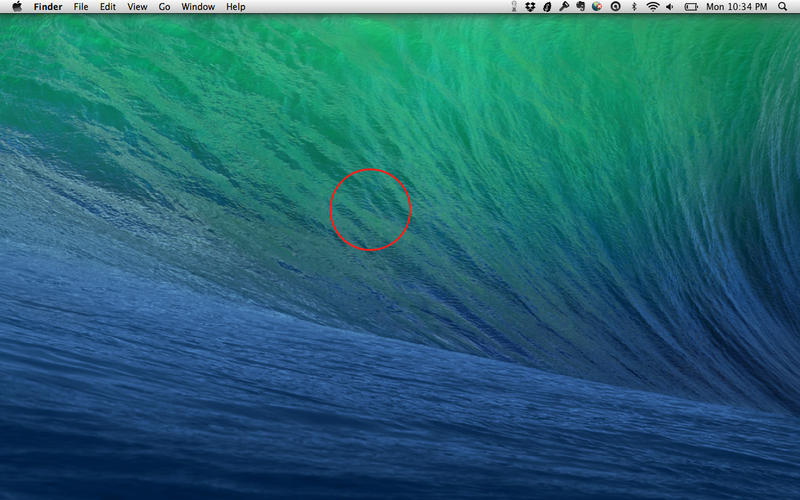Click the colorful globe menu bar icon

tap(597, 7)
